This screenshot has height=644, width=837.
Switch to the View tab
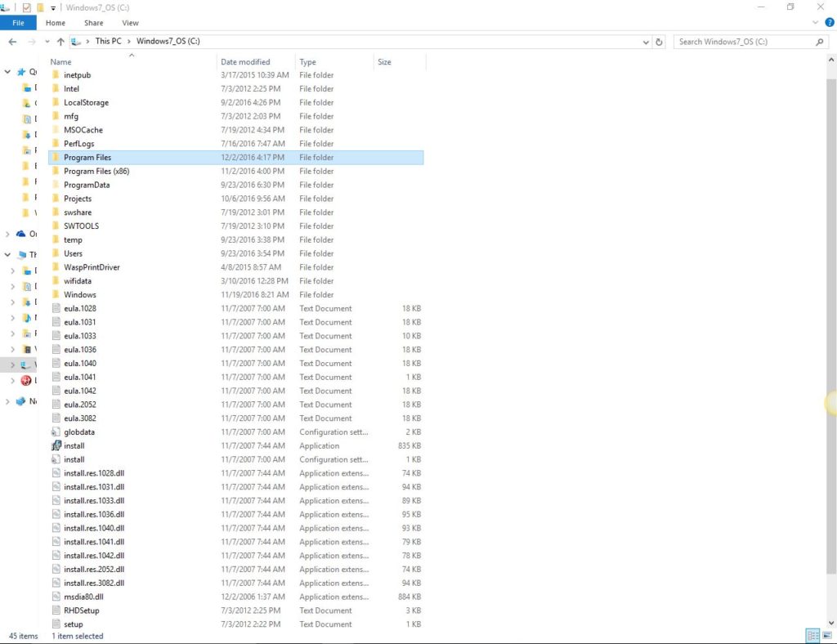pos(130,23)
